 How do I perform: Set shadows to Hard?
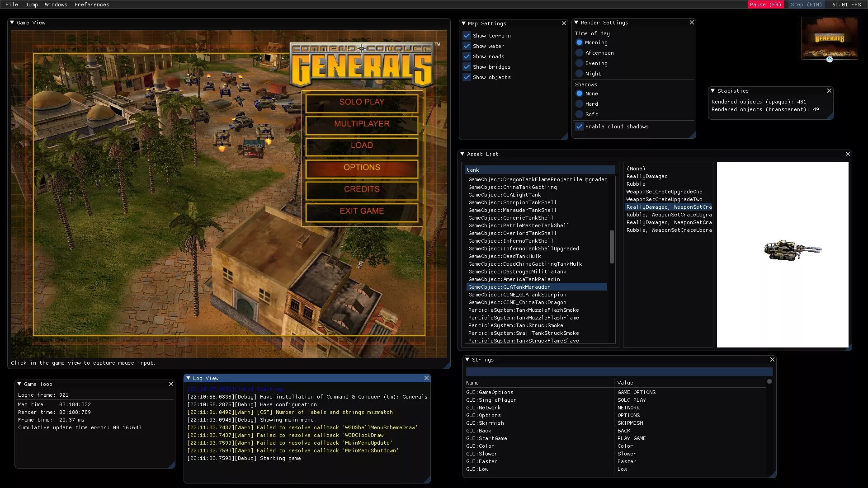click(579, 104)
